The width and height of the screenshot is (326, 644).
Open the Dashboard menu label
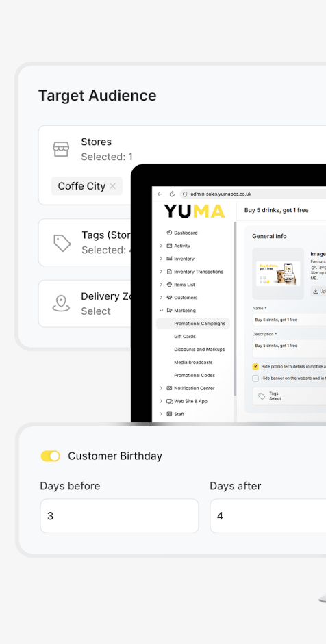pos(186,233)
